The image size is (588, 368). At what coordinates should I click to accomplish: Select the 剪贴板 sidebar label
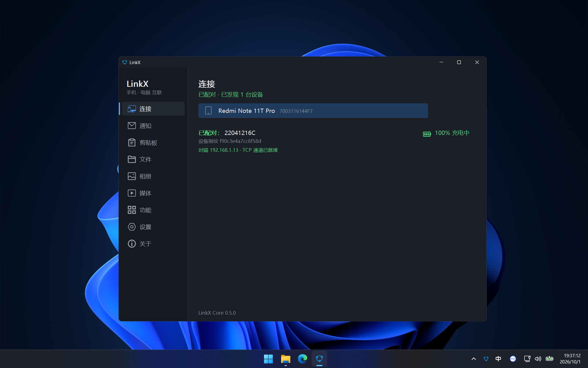(149, 143)
